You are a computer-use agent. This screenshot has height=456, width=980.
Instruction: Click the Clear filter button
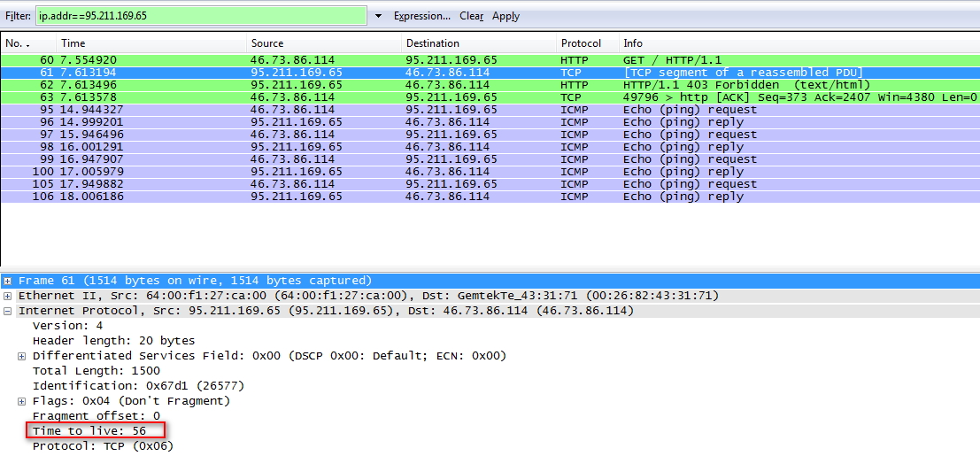[x=471, y=16]
